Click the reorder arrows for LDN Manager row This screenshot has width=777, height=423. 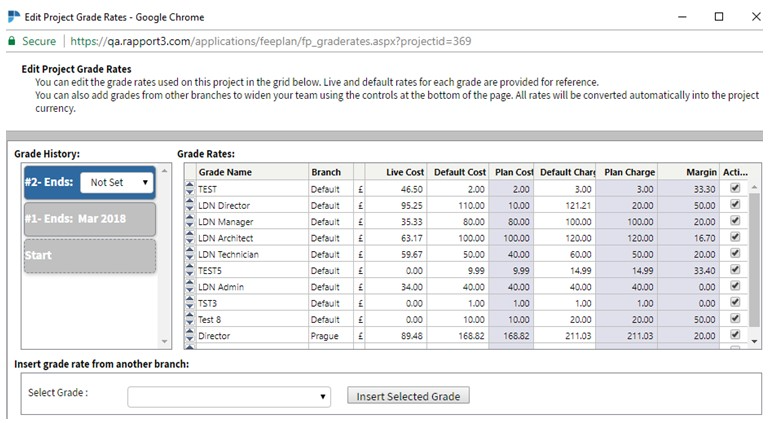click(x=190, y=221)
